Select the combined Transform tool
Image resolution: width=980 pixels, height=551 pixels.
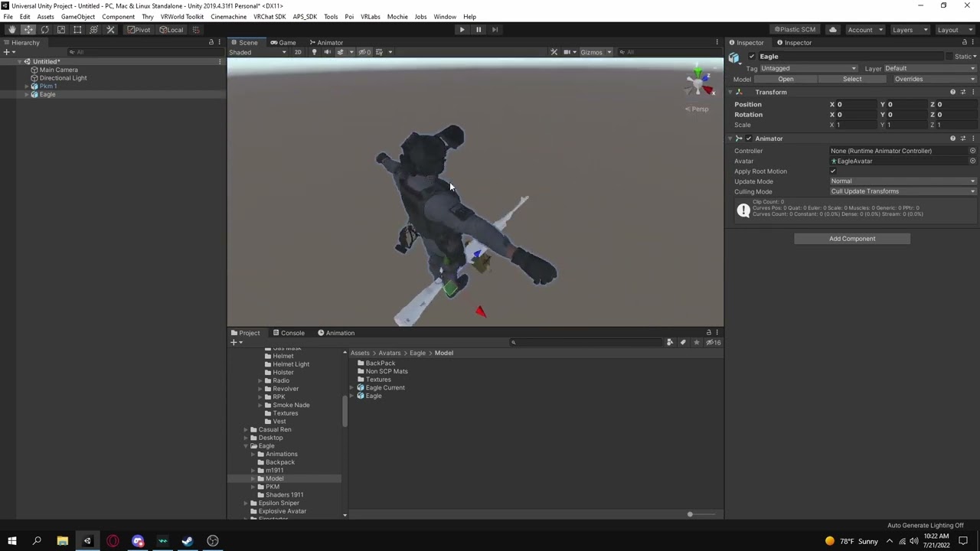[x=93, y=30]
